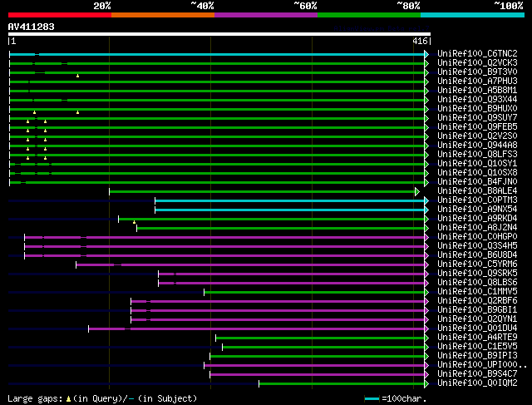The image size is (532, 405).
Task: Click the arrowhead ending the A4RTE9 alignment
Action: pyautogui.click(x=426, y=338)
